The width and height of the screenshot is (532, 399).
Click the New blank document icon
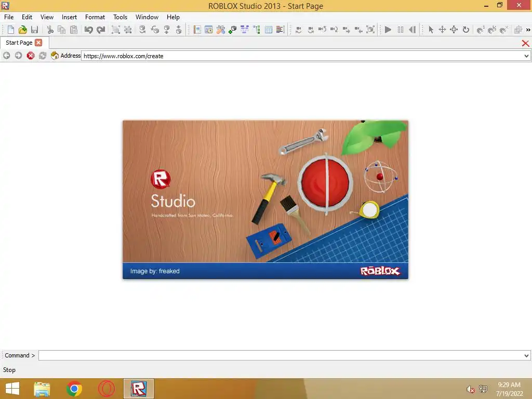(10, 30)
